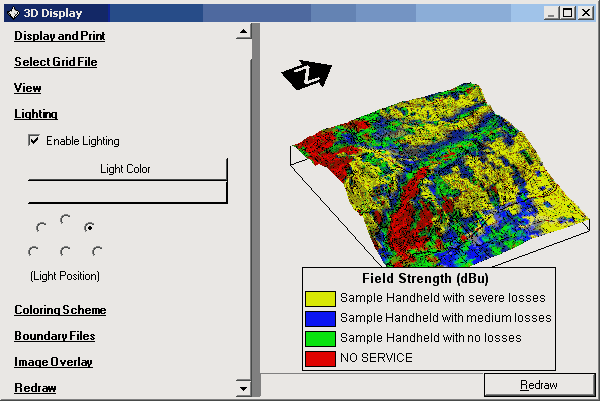Uncheck the Enable Lighting checkbox
This screenshot has height=401, width=600.
[x=34, y=140]
